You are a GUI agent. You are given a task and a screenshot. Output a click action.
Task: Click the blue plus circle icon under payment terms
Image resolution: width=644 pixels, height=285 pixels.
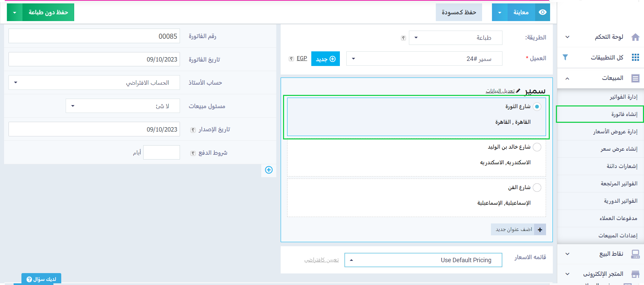269,170
